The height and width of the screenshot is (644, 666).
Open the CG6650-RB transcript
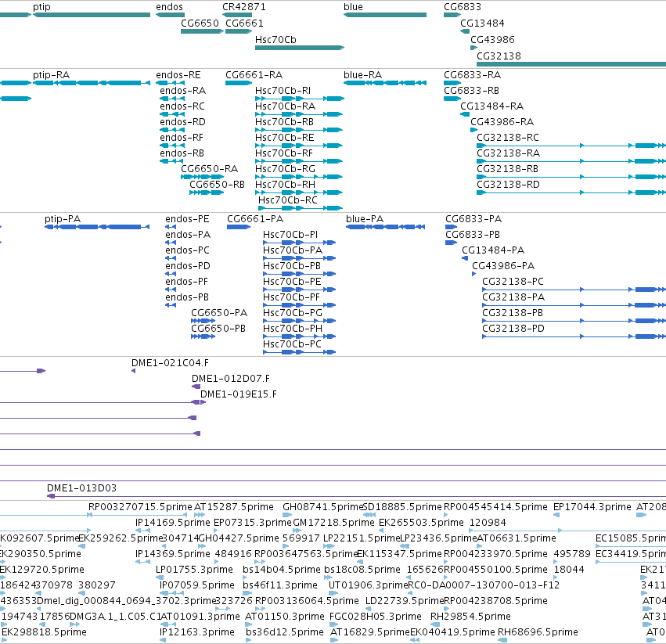coord(207,192)
